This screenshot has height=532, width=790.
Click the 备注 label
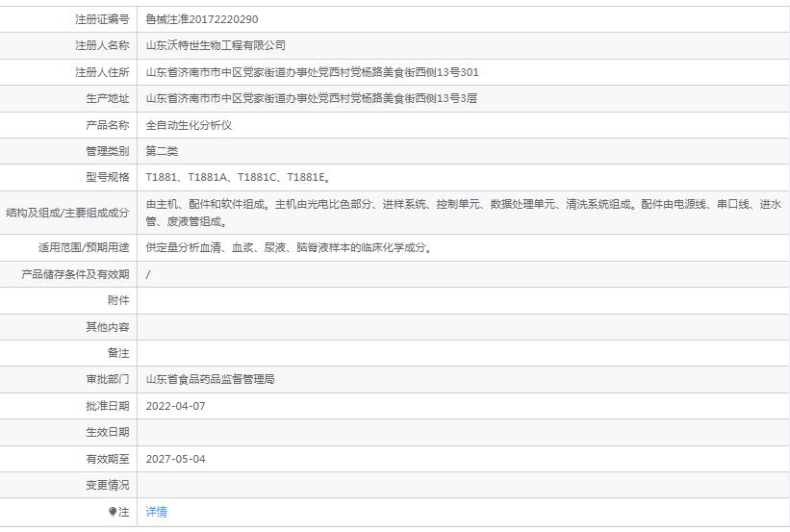click(x=118, y=353)
